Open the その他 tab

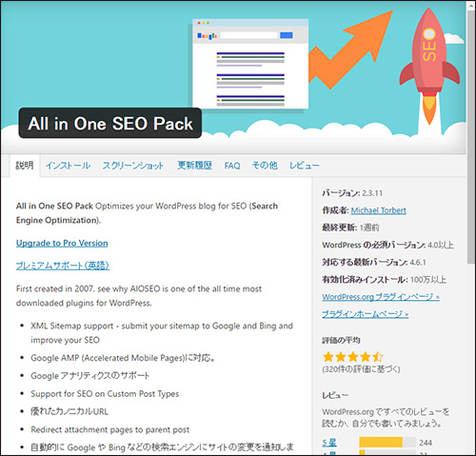[265, 166]
